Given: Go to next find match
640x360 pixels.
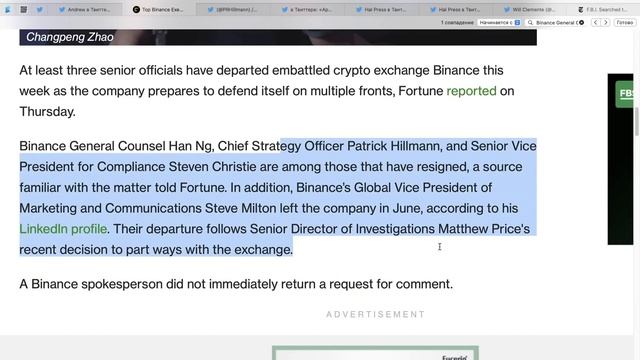Looking at the screenshot, I should click(606, 22).
